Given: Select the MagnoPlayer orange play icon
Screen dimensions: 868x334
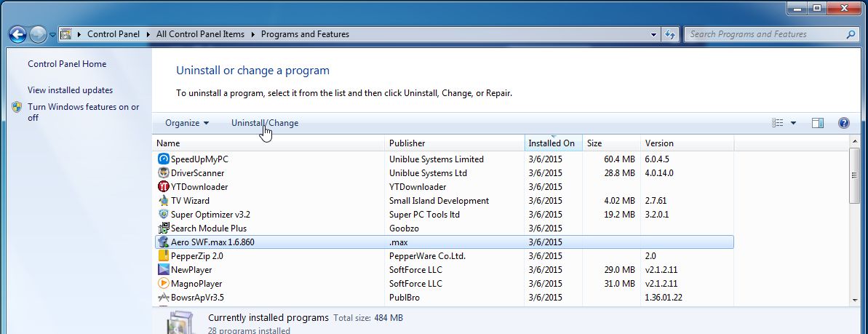Looking at the screenshot, I should click(x=164, y=284).
